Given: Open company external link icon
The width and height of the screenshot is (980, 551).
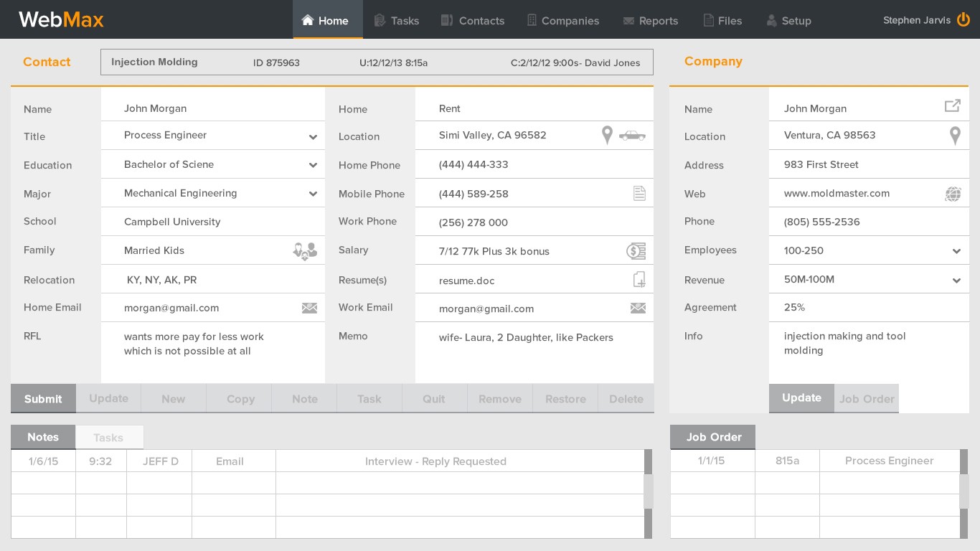Looking at the screenshot, I should click(952, 106).
